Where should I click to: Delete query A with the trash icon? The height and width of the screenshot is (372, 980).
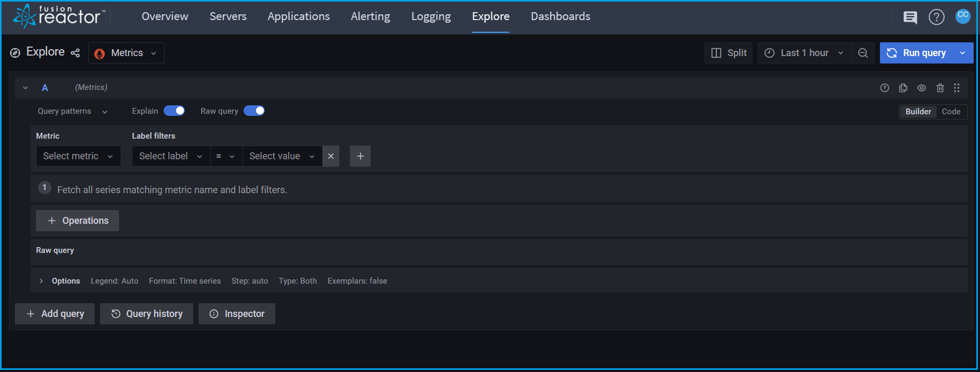click(940, 88)
